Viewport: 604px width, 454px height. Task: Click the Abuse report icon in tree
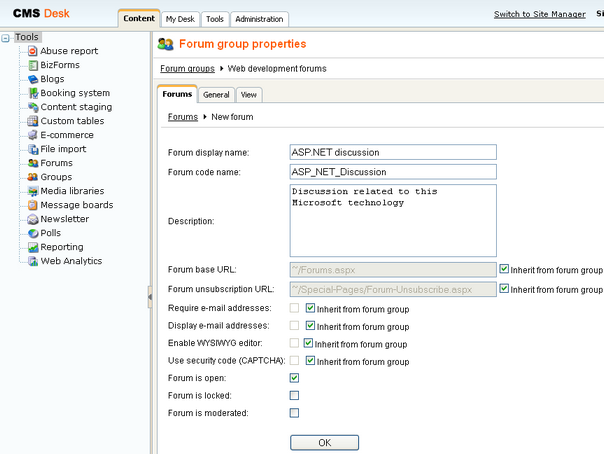(33, 51)
